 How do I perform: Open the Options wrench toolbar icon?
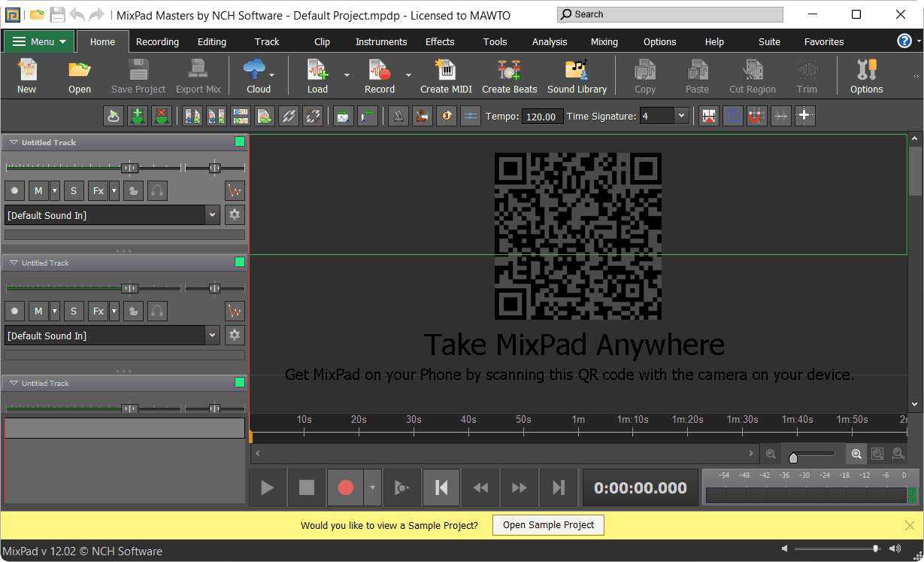point(866,76)
